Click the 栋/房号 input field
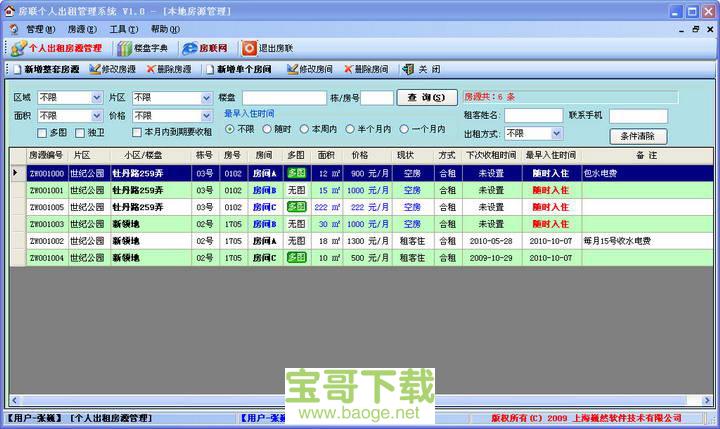This screenshot has height=429, width=720. [377, 98]
